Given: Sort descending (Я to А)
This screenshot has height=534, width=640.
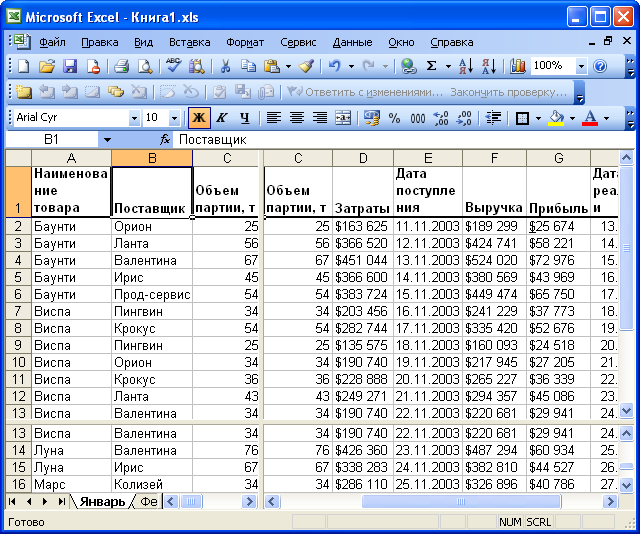Looking at the screenshot, I should click(x=489, y=66).
